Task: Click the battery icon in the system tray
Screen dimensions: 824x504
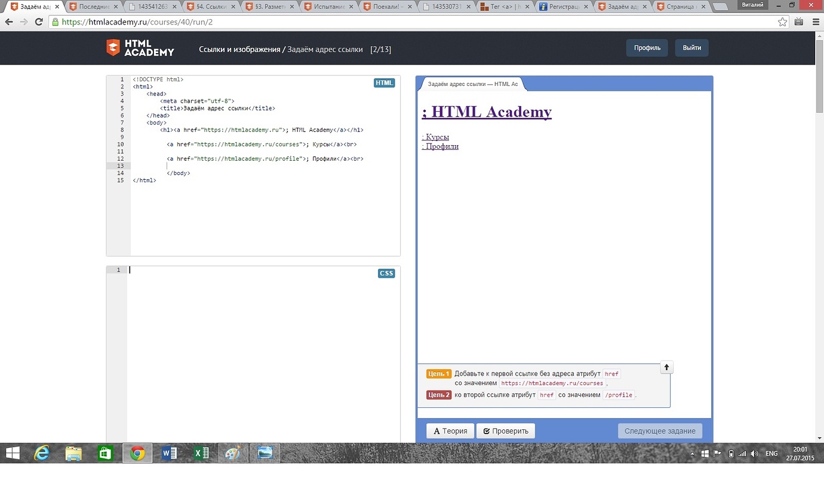Action: (x=731, y=454)
